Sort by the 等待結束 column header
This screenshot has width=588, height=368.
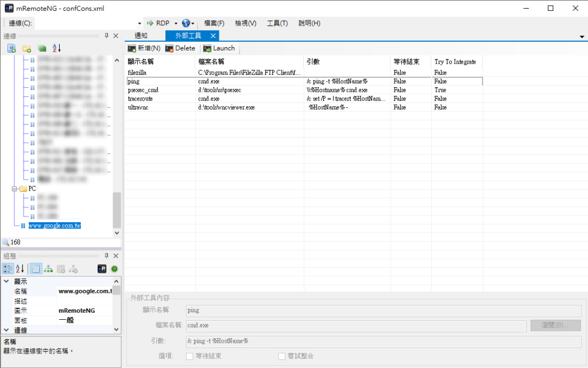411,61
